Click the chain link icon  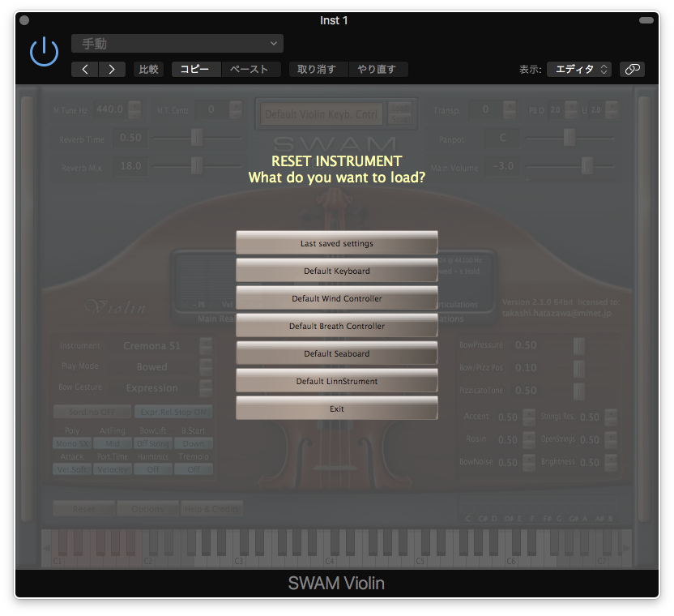(x=632, y=69)
